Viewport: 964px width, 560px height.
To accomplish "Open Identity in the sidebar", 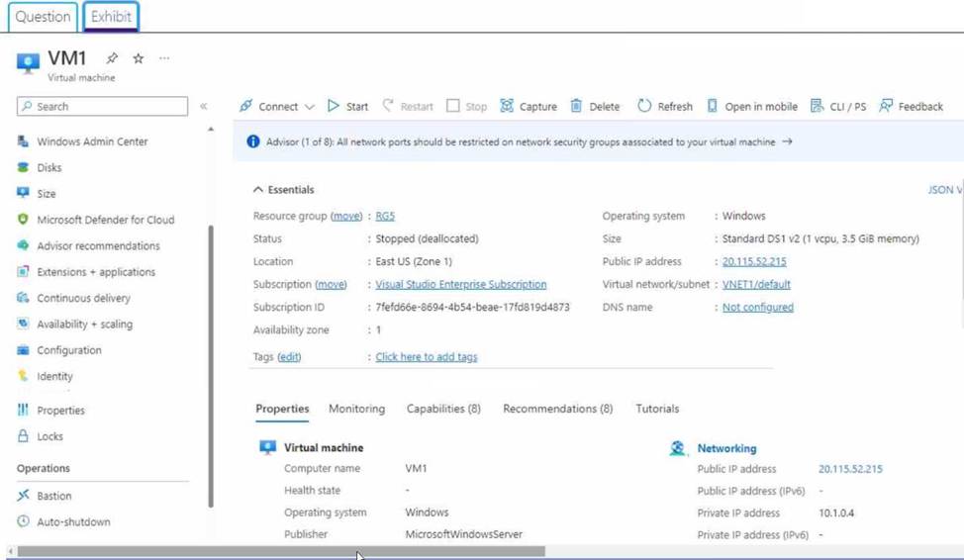I will click(x=54, y=376).
